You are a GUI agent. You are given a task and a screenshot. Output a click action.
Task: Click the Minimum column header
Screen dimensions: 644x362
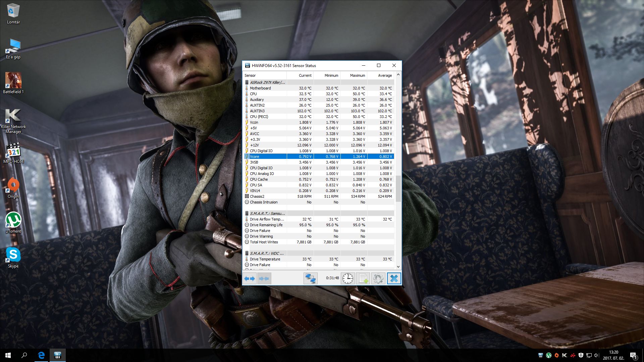click(x=327, y=75)
